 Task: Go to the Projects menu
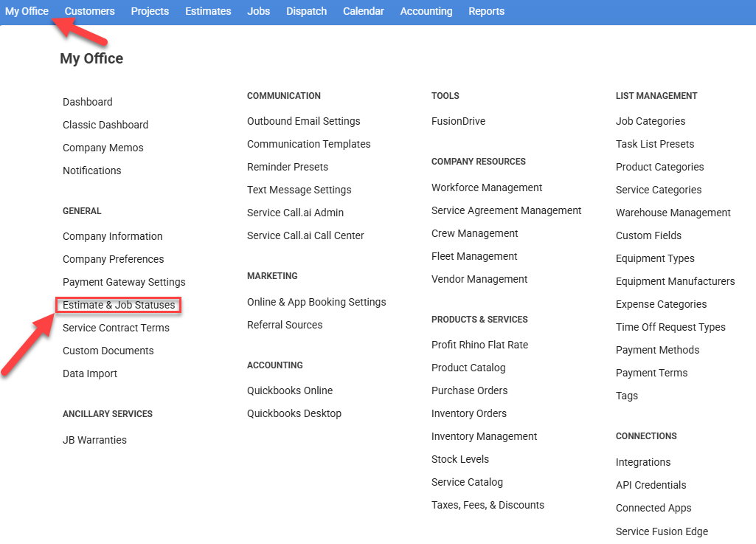pos(150,11)
